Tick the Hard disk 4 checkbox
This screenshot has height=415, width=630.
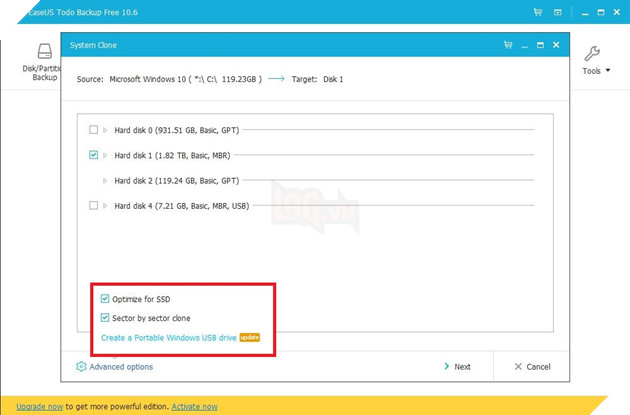(94, 206)
